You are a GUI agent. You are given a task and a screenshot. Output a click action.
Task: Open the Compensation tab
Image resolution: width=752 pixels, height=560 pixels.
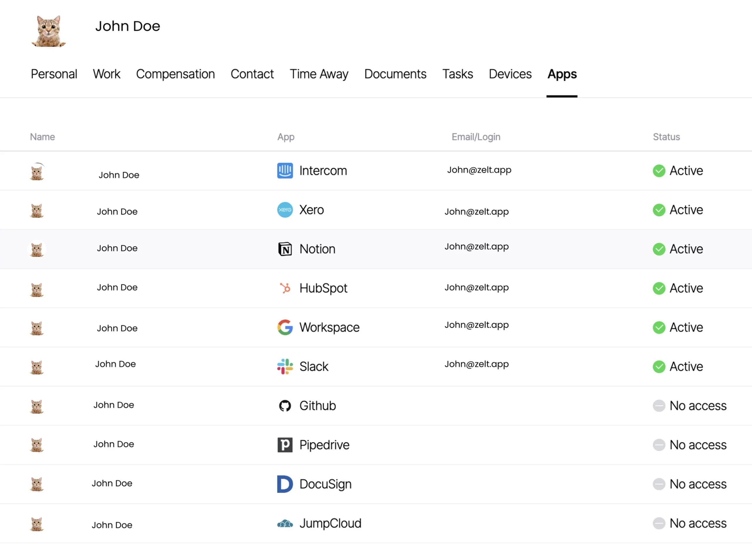pos(175,74)
